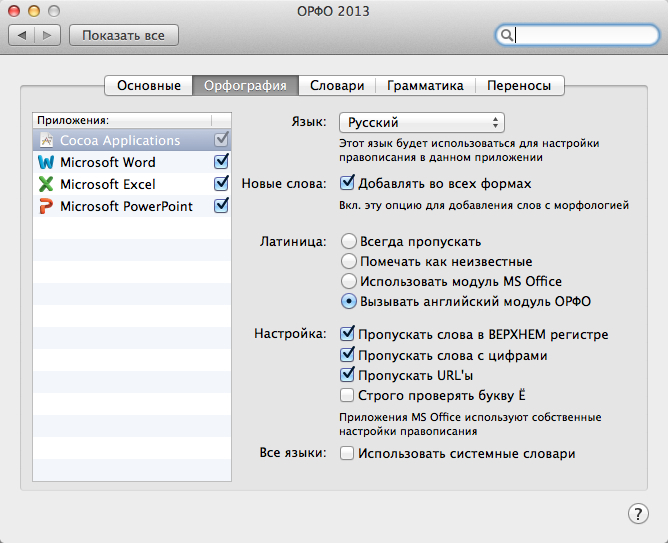Screen dimensions: 668x543
Task: Click the back arrow button
Action: pos(21,35)
